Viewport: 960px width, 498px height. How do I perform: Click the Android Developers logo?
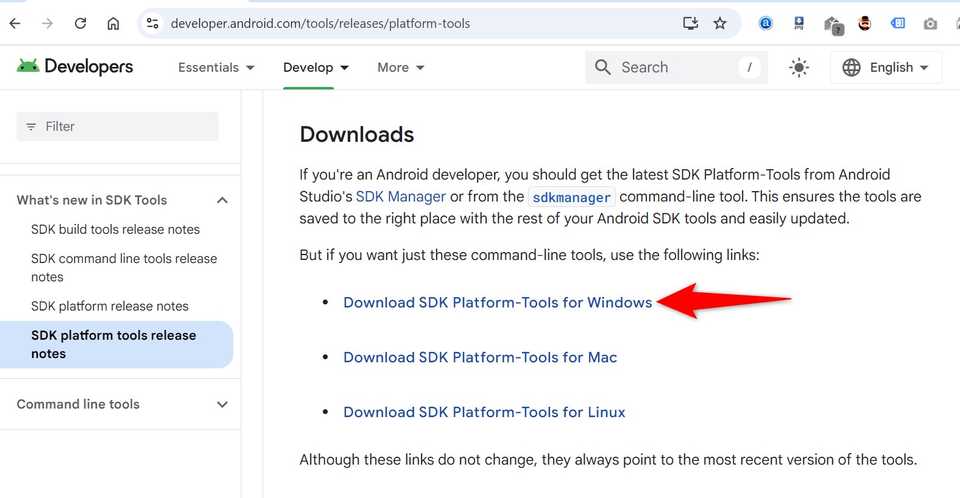75,67
